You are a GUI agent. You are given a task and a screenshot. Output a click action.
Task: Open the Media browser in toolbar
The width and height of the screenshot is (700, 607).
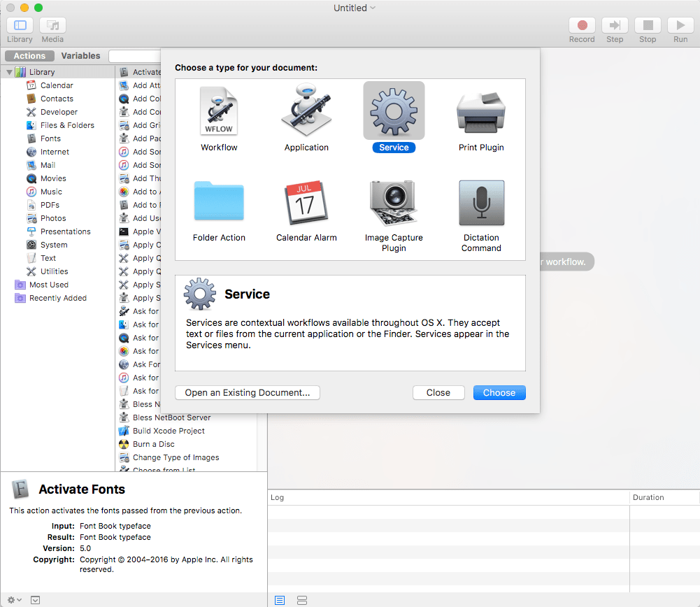(x=52, y=25)
